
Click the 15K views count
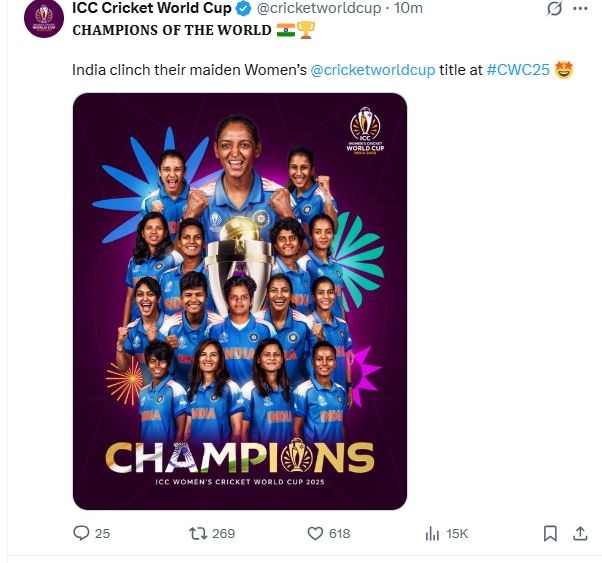pyautogui.click(x=457, y=533)
